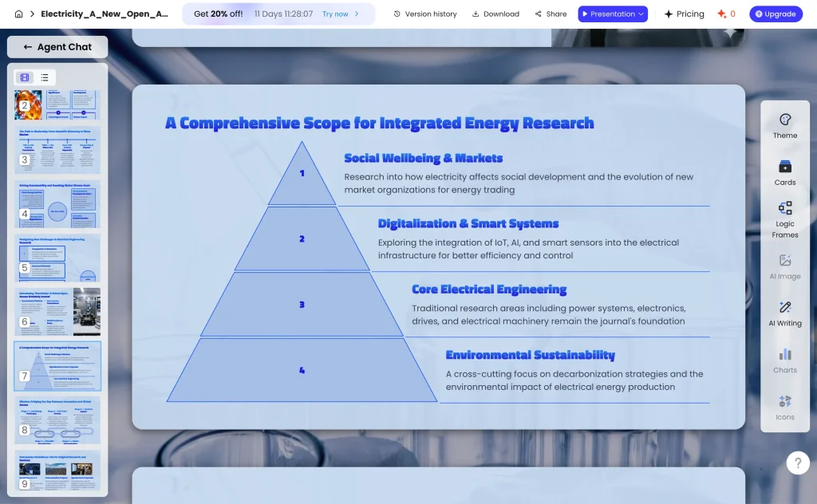Click pyramid tier numbered 3
Screen dimensions: 817x504
pyautogui.click(x=302, y=305)
